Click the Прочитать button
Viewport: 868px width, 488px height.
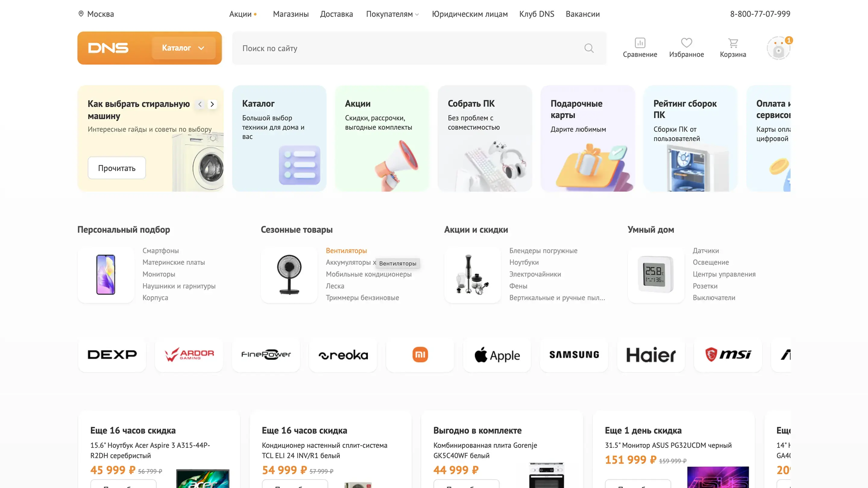click(x=117, y=168)
